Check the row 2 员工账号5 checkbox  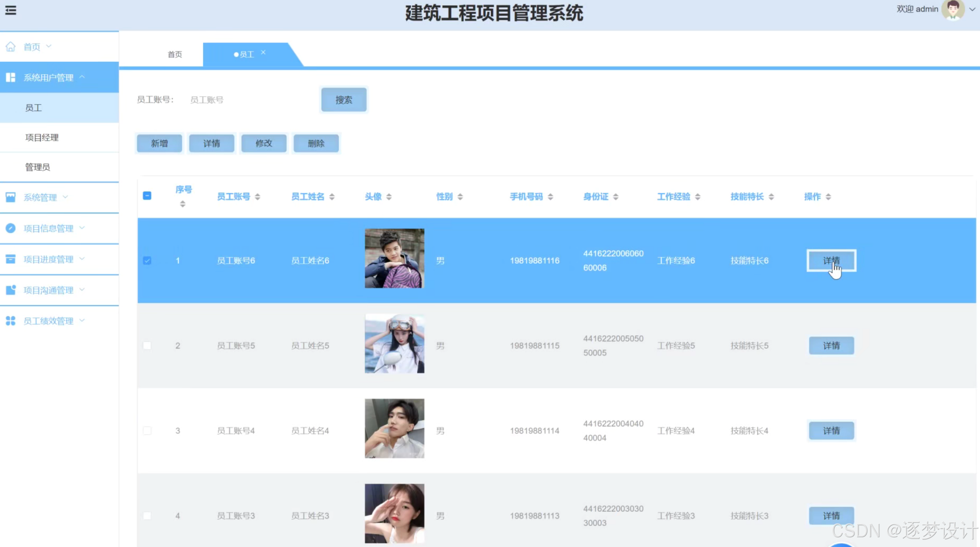tap(147, 346)
